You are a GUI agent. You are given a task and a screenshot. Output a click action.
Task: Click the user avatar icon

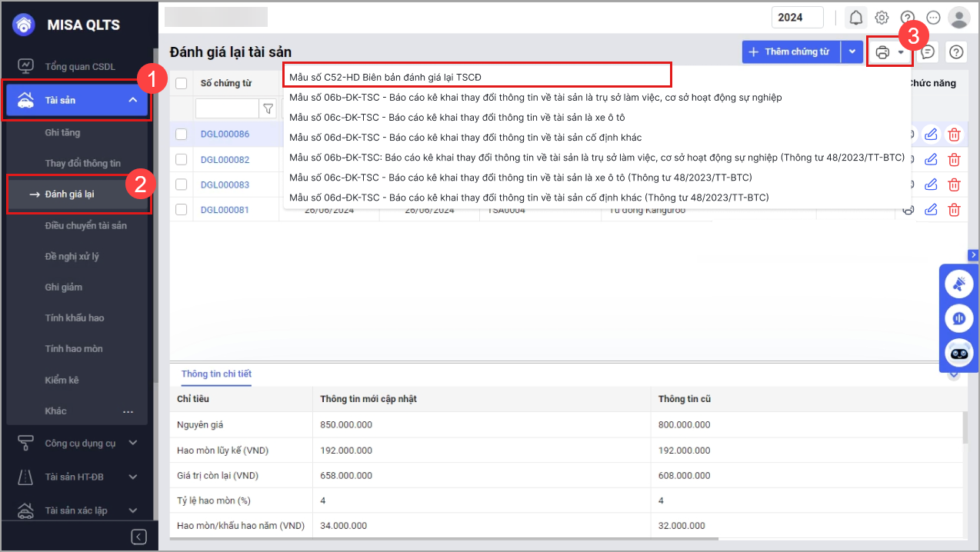pyautogui.click(x=958, y=18)
